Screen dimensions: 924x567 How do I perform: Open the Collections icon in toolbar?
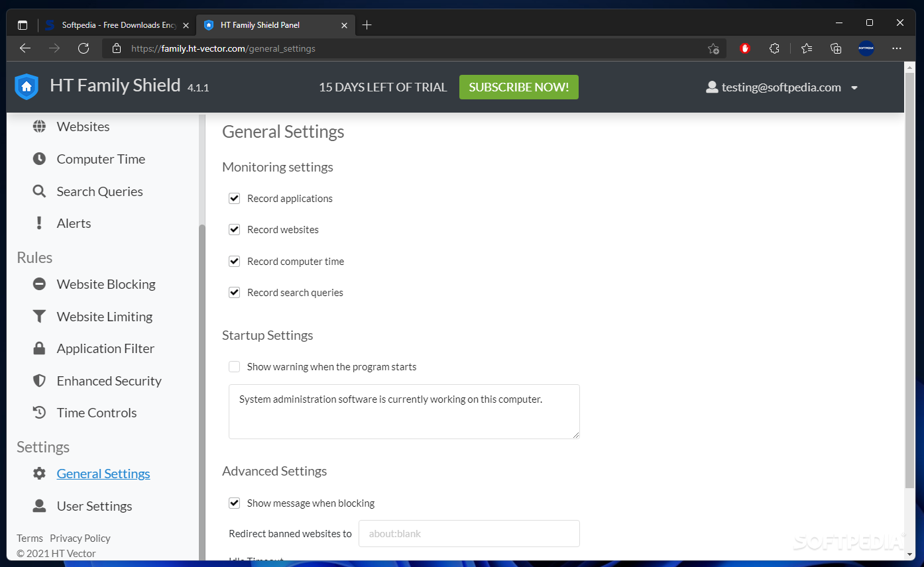(836, 48)
